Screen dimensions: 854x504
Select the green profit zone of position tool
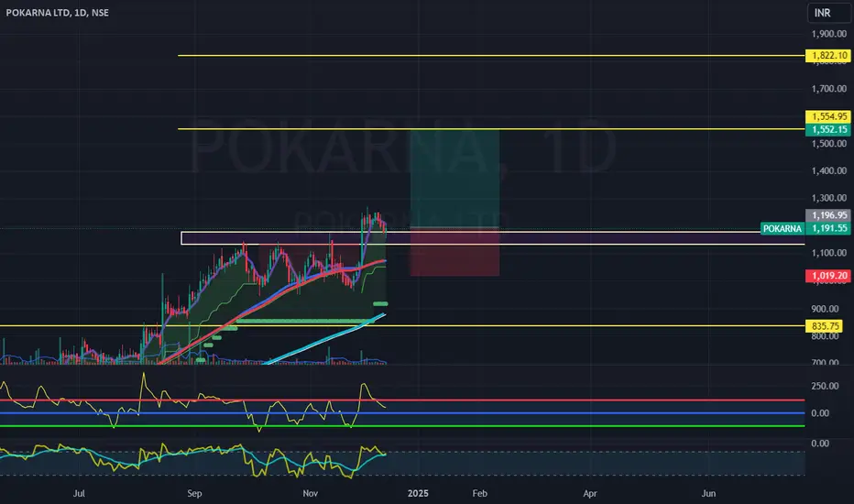coord(454,178)
